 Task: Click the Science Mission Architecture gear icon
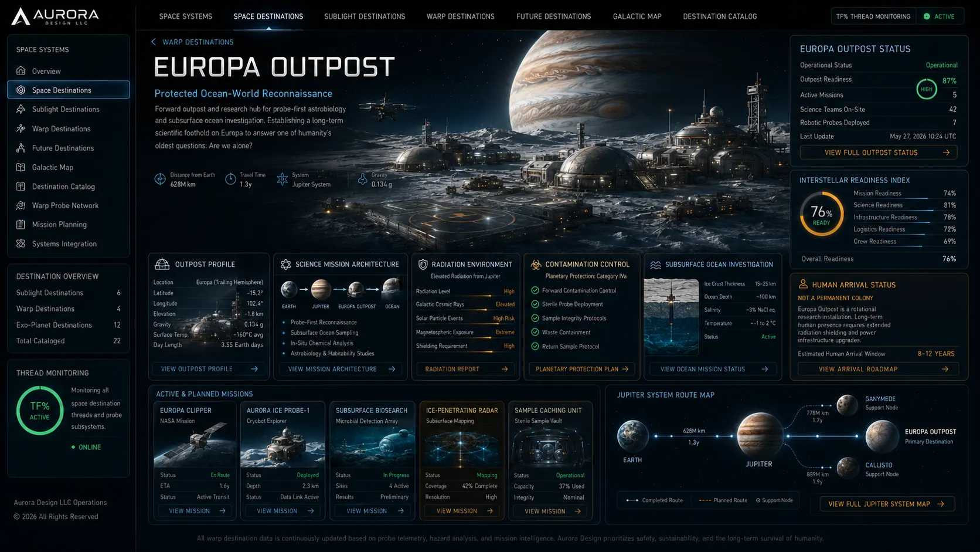point(286,265)
